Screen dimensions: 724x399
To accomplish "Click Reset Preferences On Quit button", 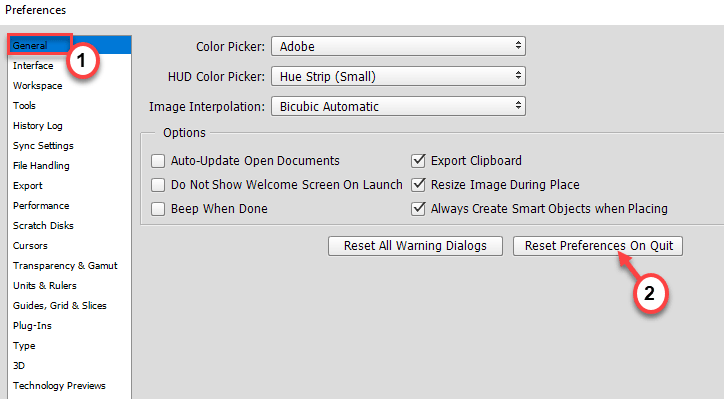I will [597, 246].
